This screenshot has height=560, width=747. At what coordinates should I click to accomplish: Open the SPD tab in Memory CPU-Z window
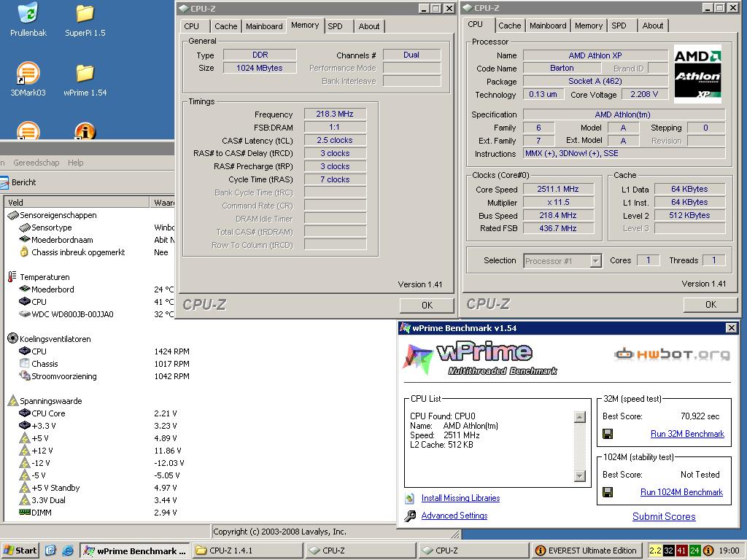[336, 26]
